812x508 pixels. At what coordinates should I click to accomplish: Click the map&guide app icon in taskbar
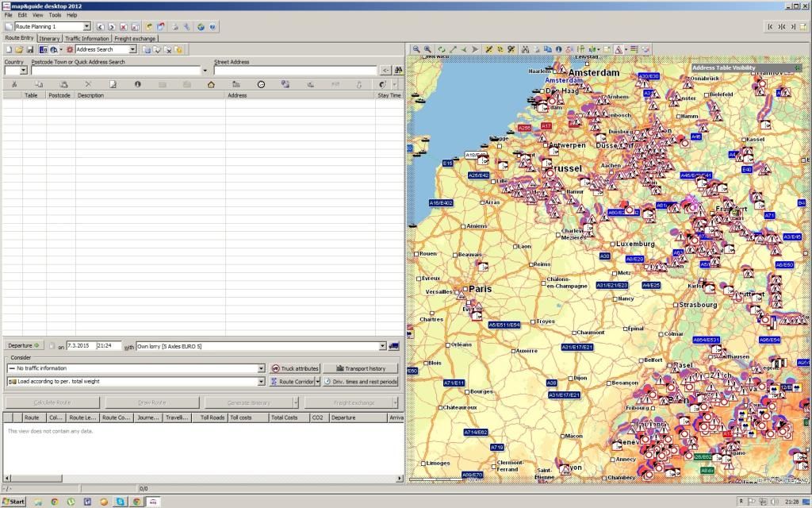[153, 502]
